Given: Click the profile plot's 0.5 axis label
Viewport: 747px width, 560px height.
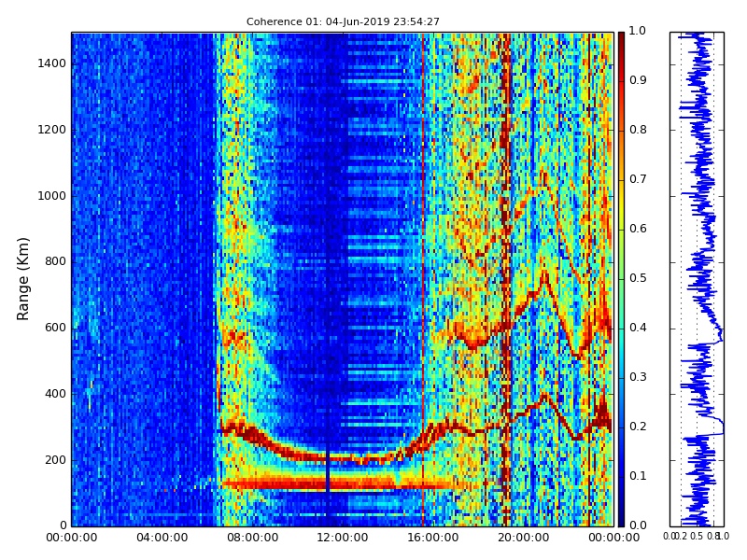Looking at the screenshot, I should [697, 536].
